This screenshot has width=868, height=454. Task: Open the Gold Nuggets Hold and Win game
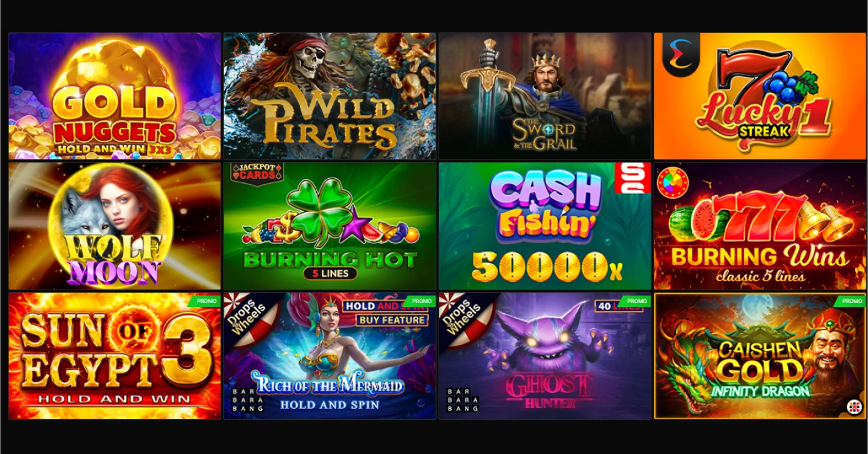(x=114, y=96)
